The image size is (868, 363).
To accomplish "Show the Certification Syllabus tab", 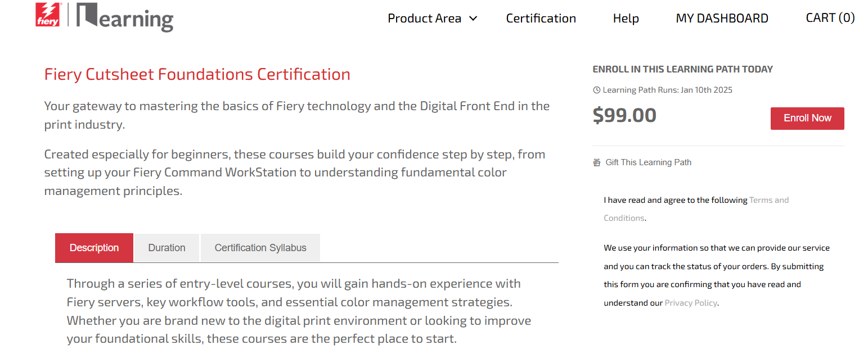I will coord(260,248).
